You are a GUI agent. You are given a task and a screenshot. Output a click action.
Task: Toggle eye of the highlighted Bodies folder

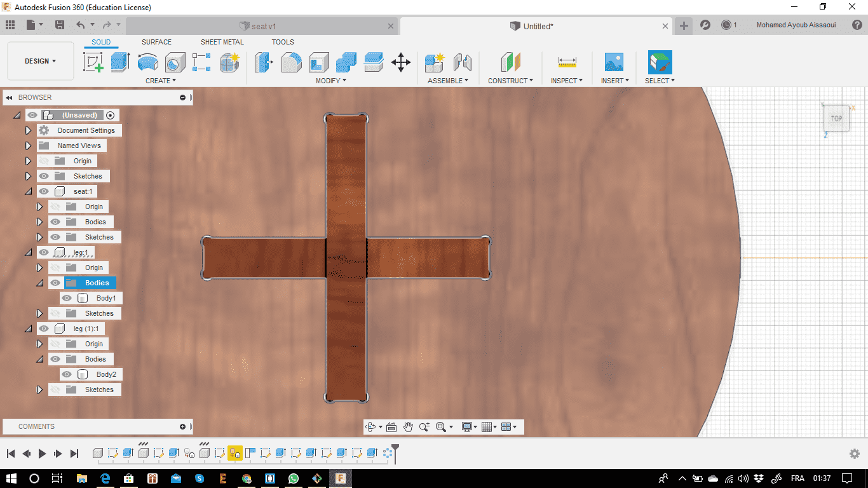pos(55,283)
